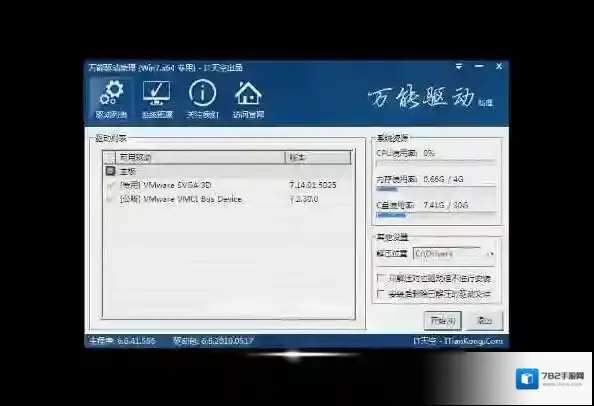Select the VMware VMCI Bus Device row
Image resolution: width=594 pixels, height=406 pixels.
228,199
